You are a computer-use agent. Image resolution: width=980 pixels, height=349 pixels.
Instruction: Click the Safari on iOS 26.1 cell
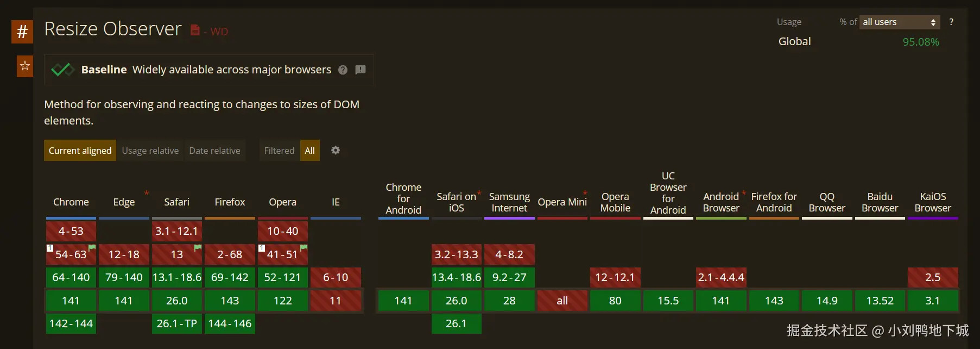click(456, 323)
